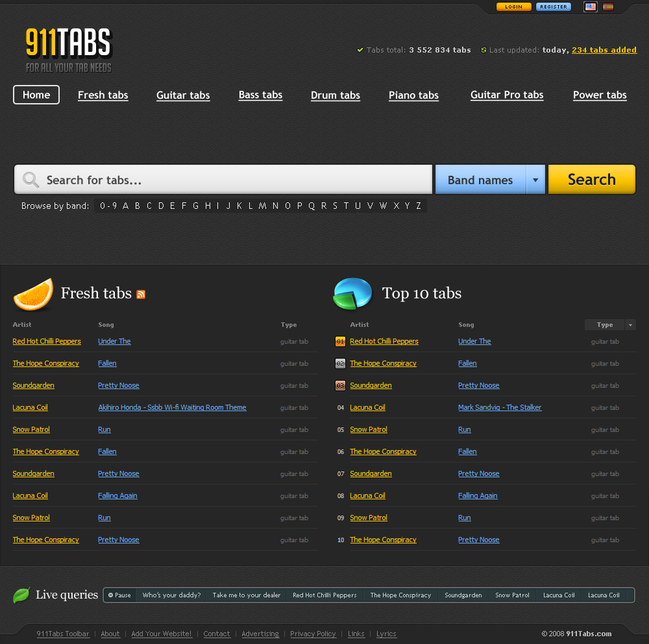This screenshot has height=644, width=649.
Task: Open the 911Tabs Toolbar footer link
Action: pyautogui.click(x=63, y=634)
